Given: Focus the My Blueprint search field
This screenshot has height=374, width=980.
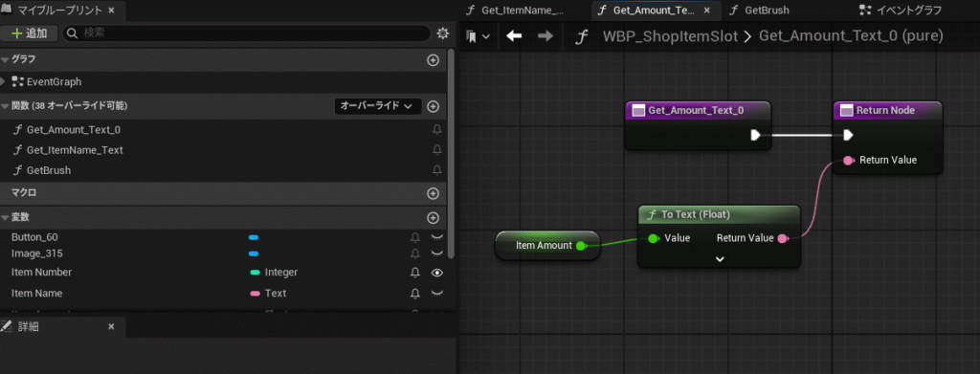Looking at the screenshot, I should click(x=247, y=33).
